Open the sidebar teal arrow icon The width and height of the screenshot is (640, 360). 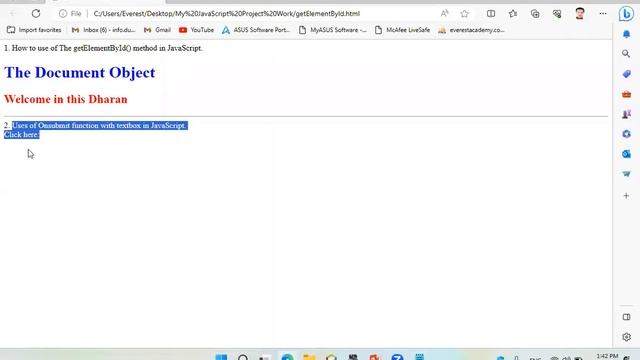pyautogui.click(x=627, y=174)
